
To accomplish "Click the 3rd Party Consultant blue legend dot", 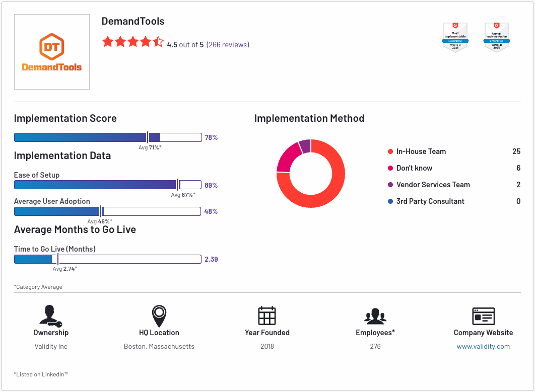I will 390,201.
